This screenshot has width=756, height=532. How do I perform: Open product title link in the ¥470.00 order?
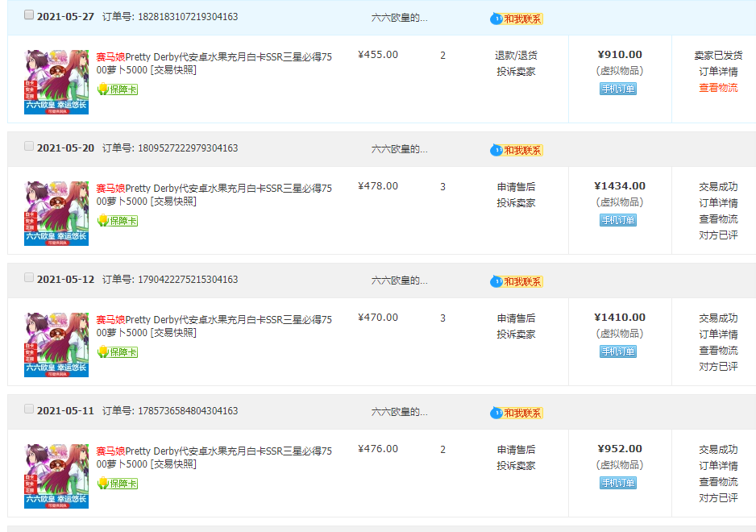214,326
